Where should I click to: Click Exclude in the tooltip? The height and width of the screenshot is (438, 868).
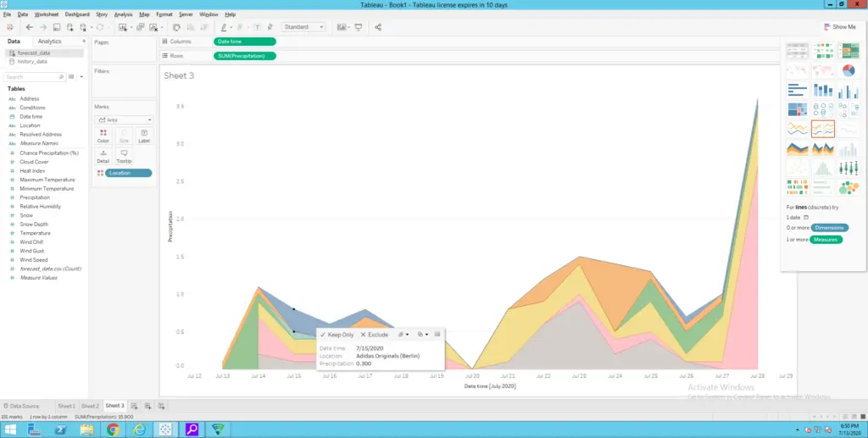pos(374,335)
